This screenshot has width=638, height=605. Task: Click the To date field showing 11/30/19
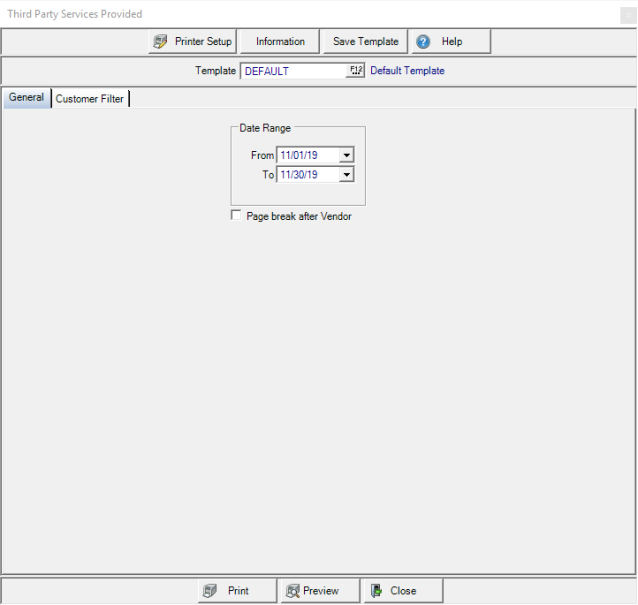pos(305,175)
